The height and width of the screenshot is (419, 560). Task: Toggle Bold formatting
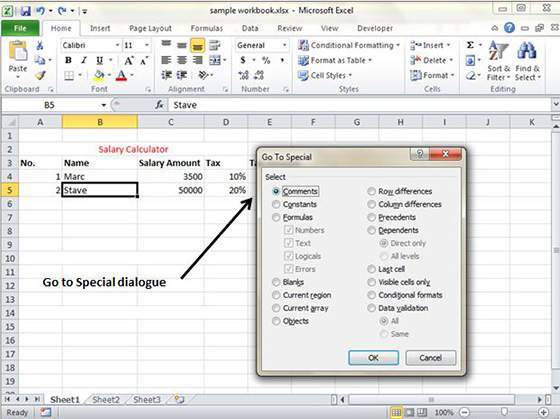pos(68,60)
